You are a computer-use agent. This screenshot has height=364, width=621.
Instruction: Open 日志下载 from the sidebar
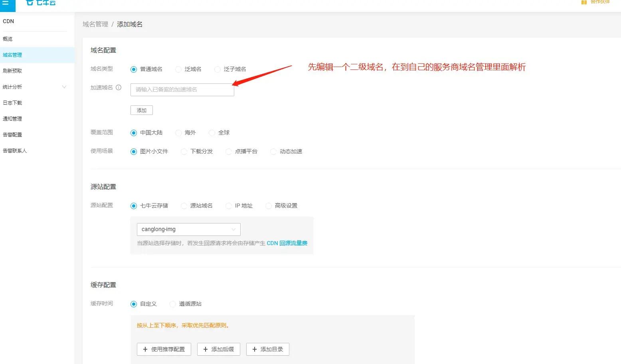tap(12, 103)
